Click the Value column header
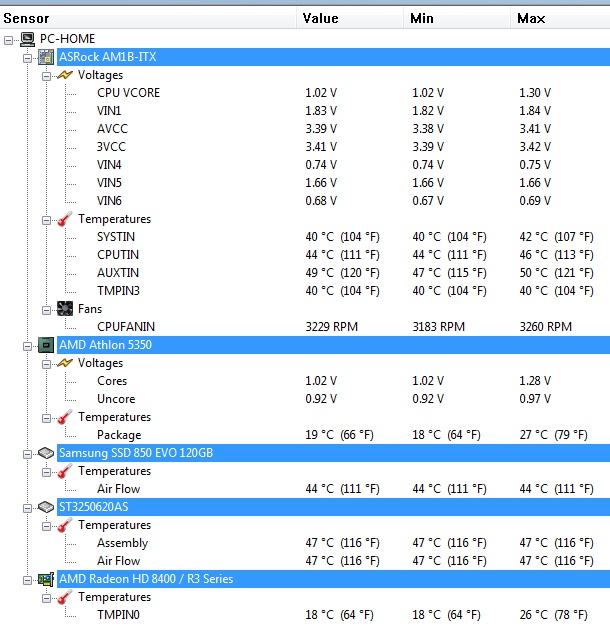610x642 pixels. coord(350,18)
